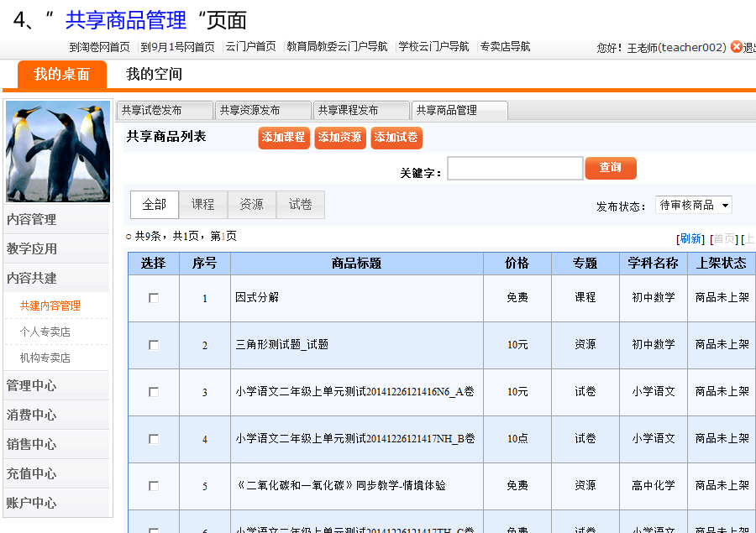Viewport: 756px width, 533px height.
Task: Check the box in row 5
Action: pos(154,486)
